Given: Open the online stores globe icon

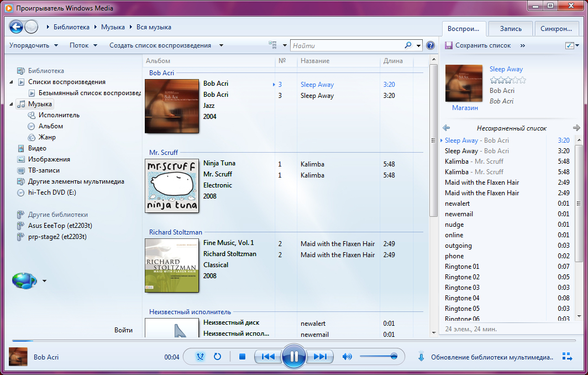Looking at the screenshot, I should click(x=24, y=280).
